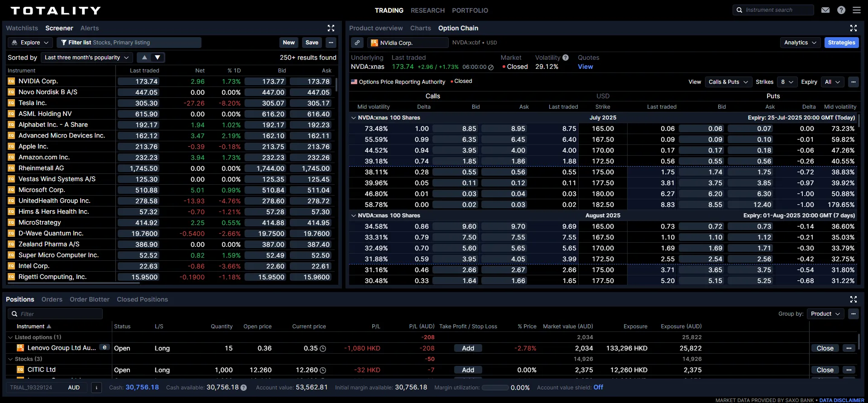The height and width of the screenshot is (403, 868).
Task: Open the Analytics dropdown
Action: click(800, 43)
